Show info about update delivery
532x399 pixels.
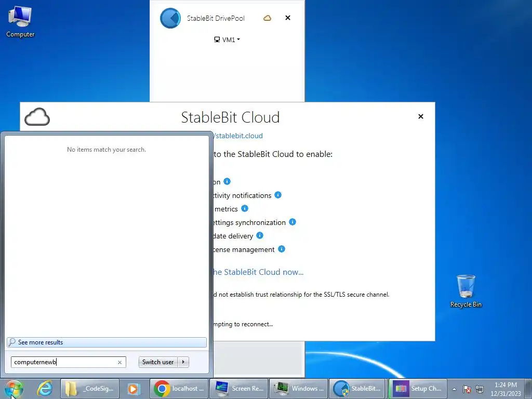(260, 235)
